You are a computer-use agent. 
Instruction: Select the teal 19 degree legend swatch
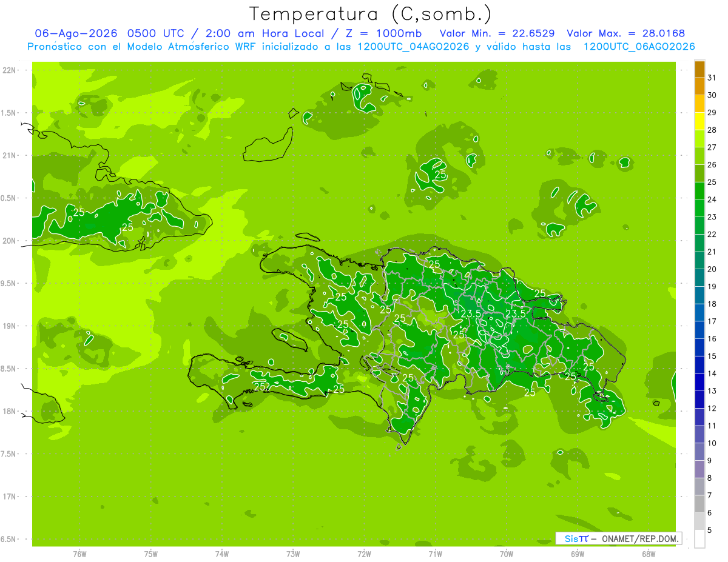pyautogui.click(x=699, y=278)
